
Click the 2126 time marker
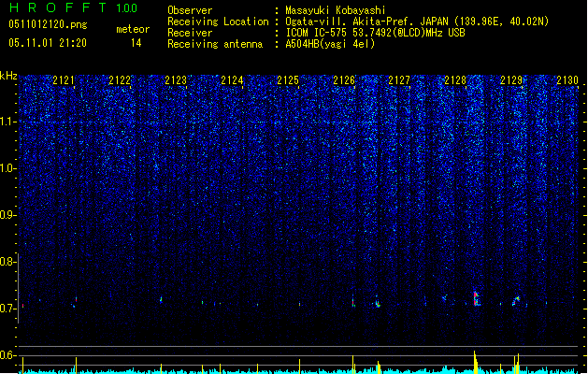[344, 80]
